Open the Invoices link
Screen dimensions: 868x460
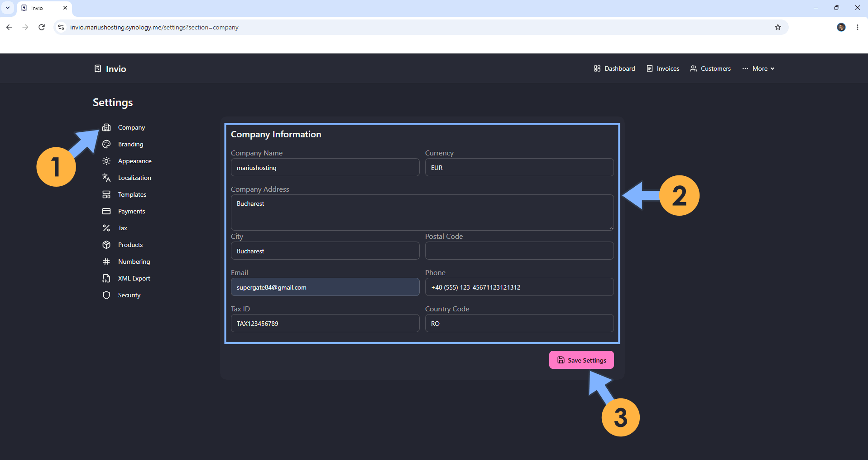pos(663,68)
